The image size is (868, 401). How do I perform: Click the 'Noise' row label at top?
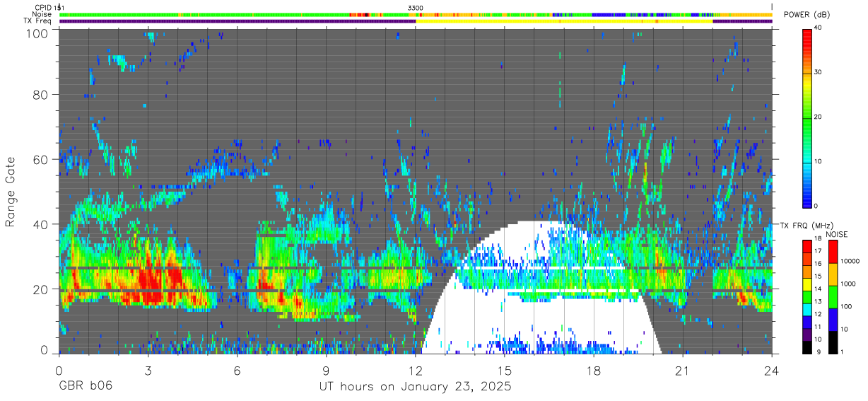click(42, 14)
